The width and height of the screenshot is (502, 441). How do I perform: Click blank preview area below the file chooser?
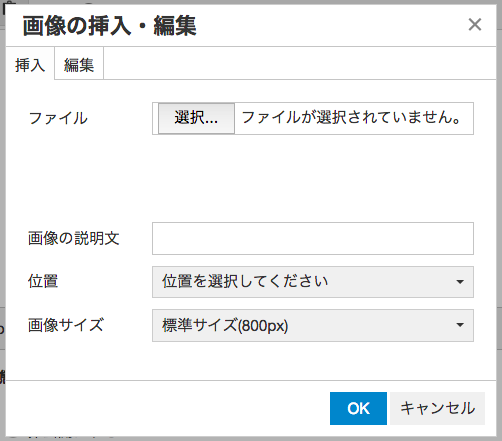(x=313, y=178)
